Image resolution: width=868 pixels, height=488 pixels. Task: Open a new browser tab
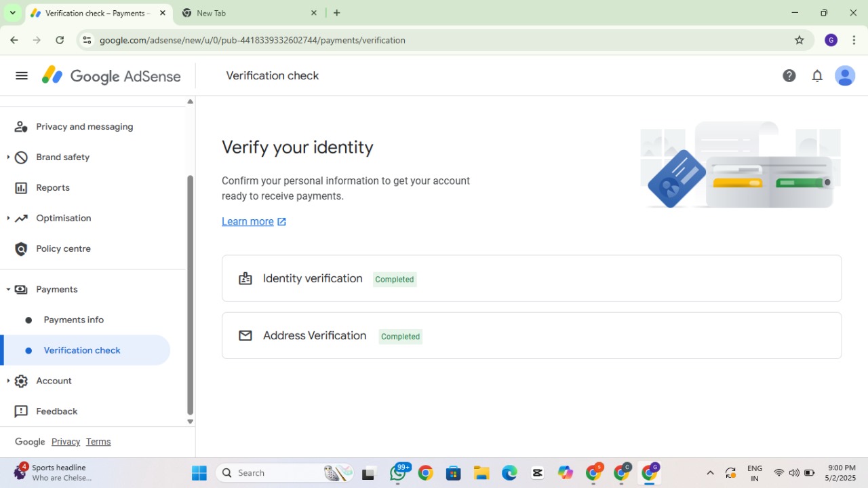(x=337, y=13)
